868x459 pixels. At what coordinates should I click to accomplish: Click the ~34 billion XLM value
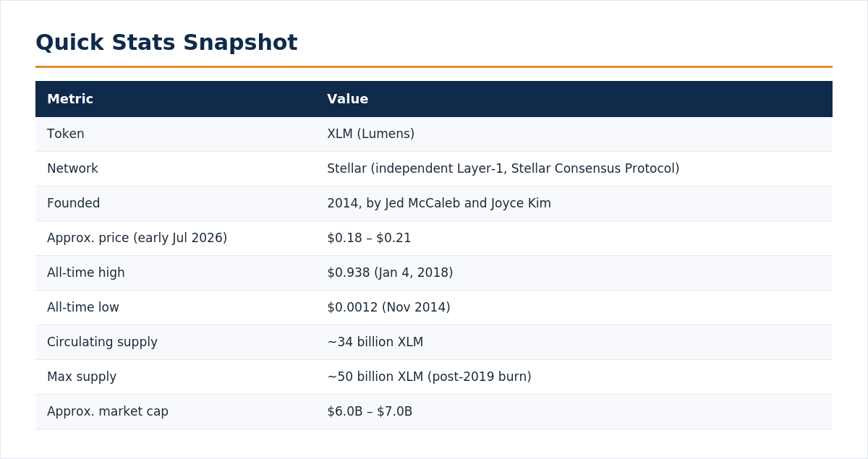pyautogui.click(x=375, y=342)
